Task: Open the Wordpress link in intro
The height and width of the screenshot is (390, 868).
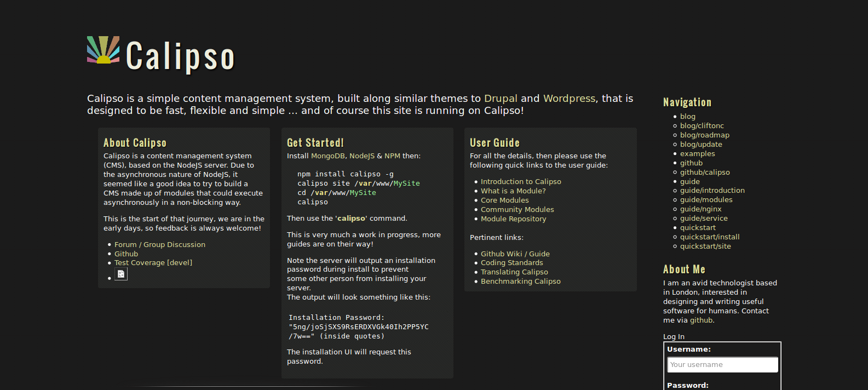Action: 569,99
